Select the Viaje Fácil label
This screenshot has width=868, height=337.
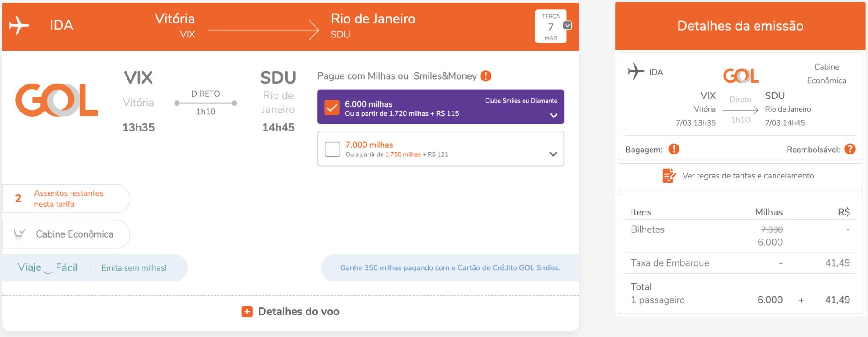point(47,267)
